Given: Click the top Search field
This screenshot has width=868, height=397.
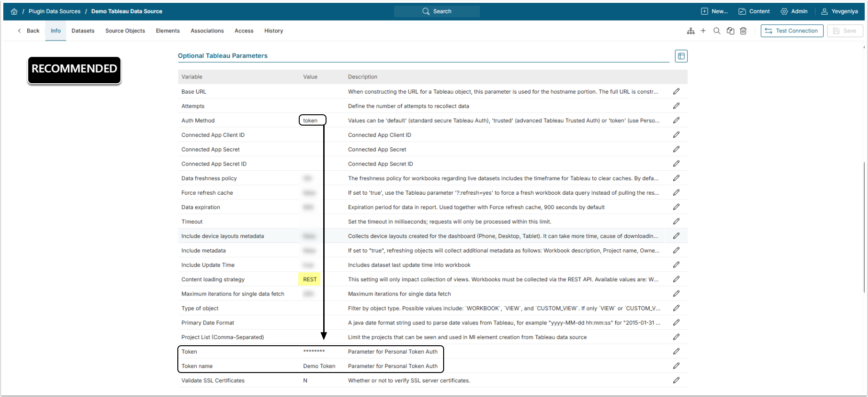Looking at the screenshot, I should pos(437,11).
